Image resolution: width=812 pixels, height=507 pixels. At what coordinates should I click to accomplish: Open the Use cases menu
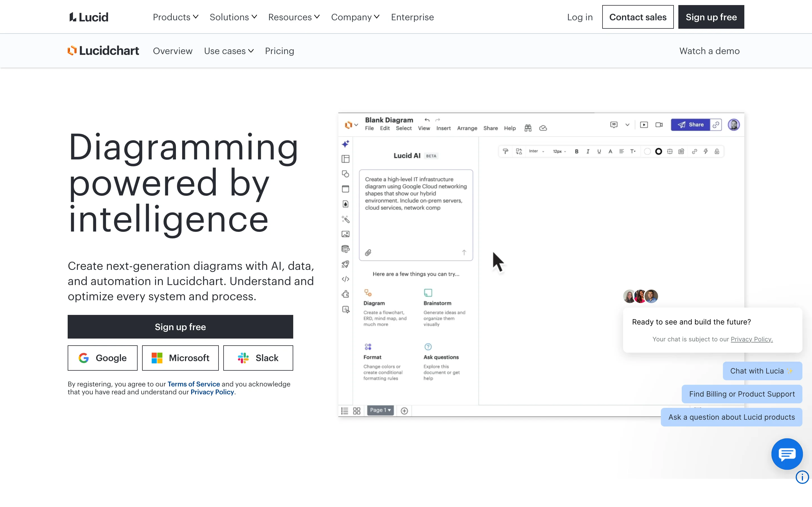[229, 51]
